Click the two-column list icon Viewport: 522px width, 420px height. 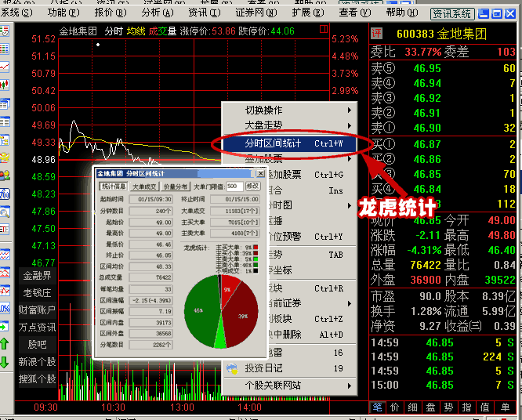[x=5, y=121]
